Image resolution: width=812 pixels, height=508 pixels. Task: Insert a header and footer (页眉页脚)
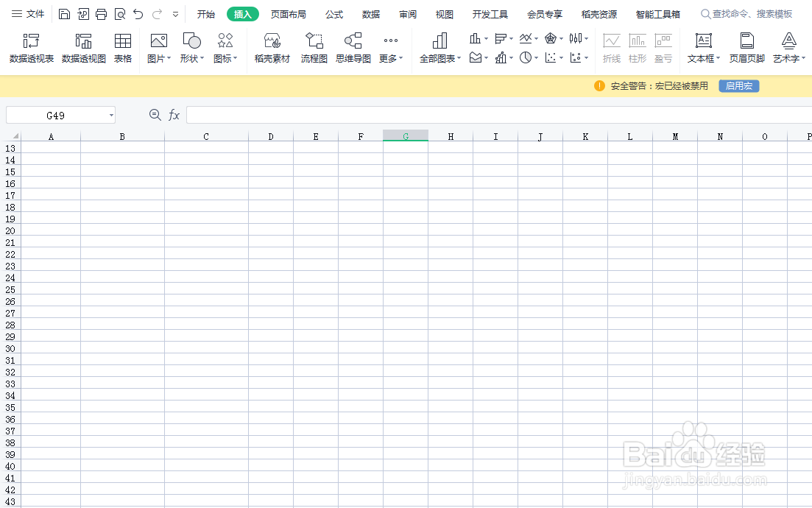[747, 49]
